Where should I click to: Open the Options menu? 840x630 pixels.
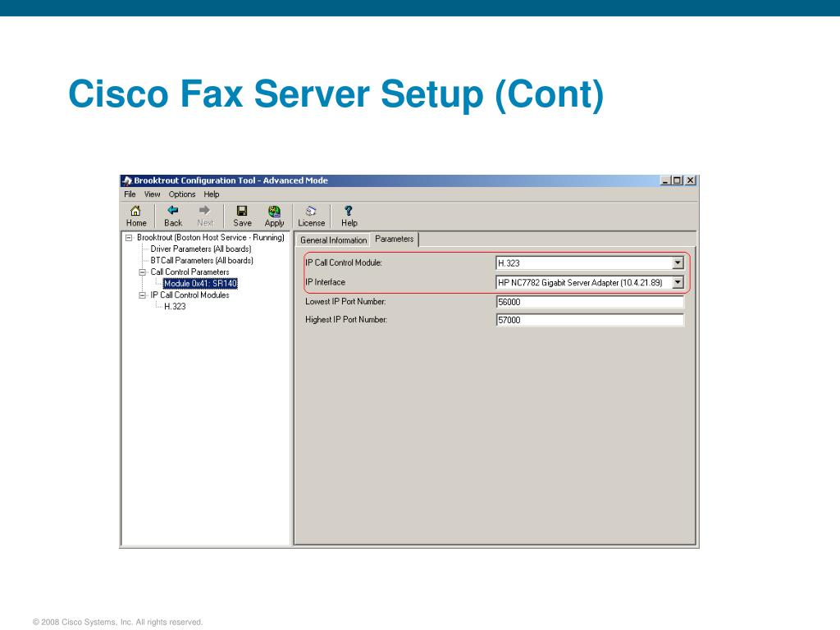coord(182,194)
